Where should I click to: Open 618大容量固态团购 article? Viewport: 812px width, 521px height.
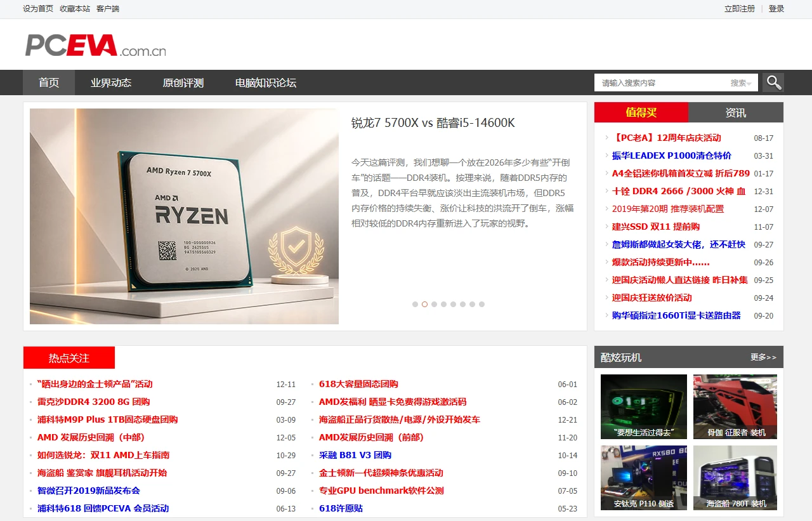[358, 384]
